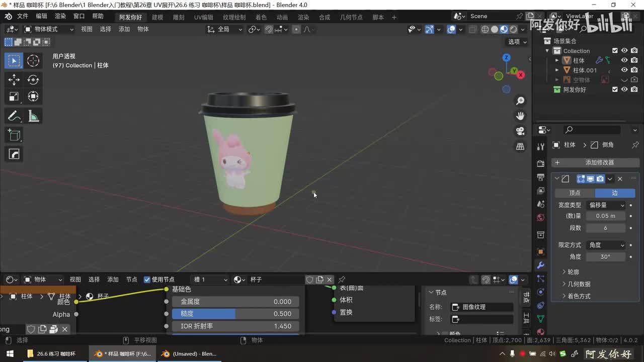Select the Annotate pencil tool
Viewport: 644px width, 362px height.
(x=14, y=116)
